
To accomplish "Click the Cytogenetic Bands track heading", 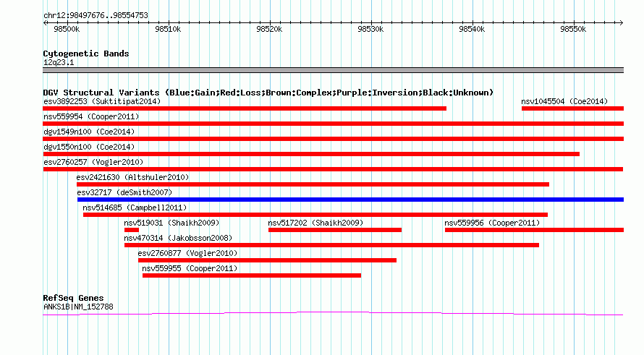I will (x=86, y=54).
